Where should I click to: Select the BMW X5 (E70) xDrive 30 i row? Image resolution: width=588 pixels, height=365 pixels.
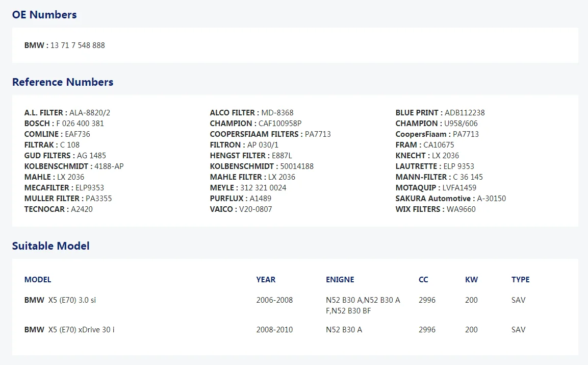pos(295,330)
